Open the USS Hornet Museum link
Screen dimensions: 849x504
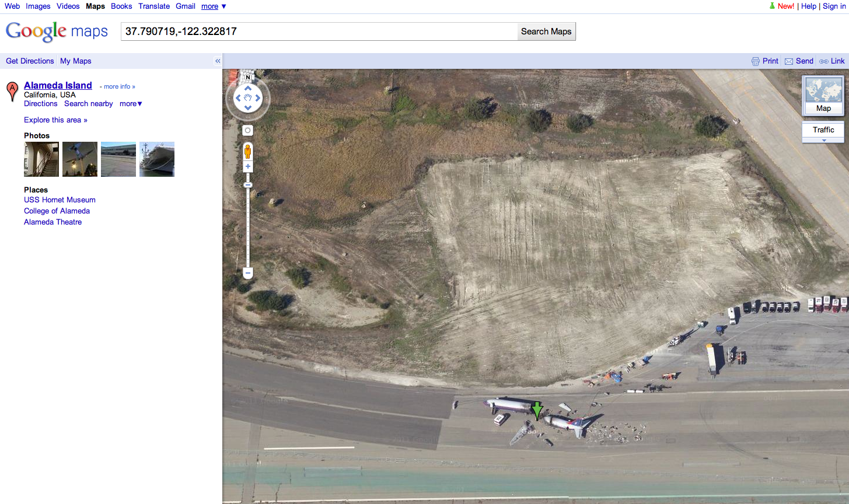60,200
